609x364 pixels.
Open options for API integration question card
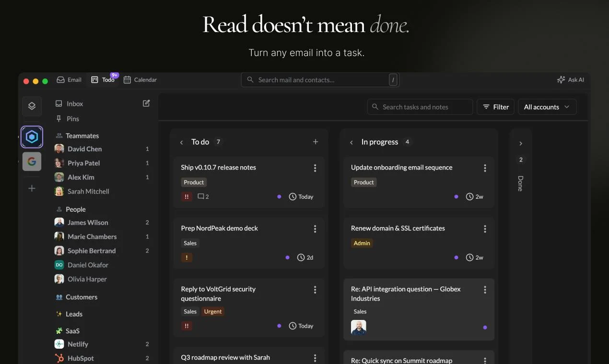tap(485, 289)
